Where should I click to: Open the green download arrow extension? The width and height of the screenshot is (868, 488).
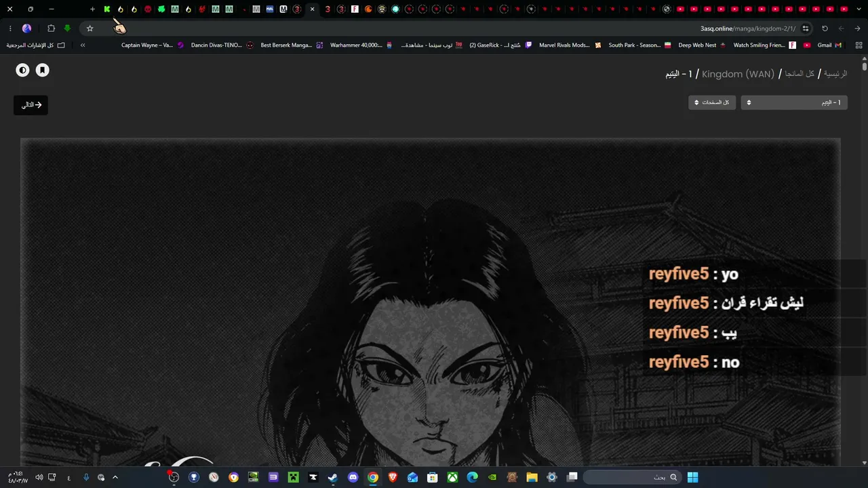coord(67,28)
